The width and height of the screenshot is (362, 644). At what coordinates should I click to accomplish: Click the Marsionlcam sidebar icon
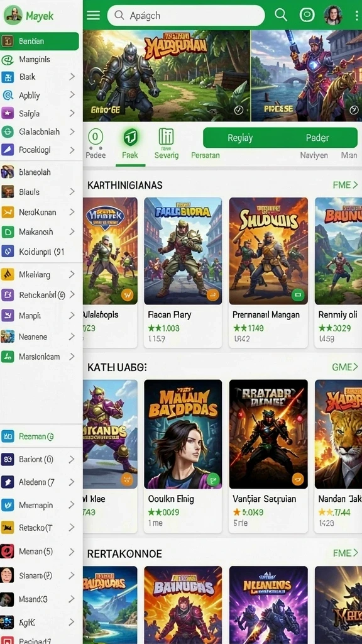pos(8,357)
